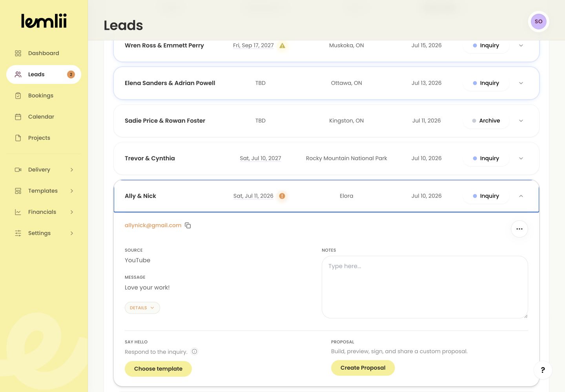
Task: Expand the Wren Ross & Emmett Perry row
Action: point(521,45)
